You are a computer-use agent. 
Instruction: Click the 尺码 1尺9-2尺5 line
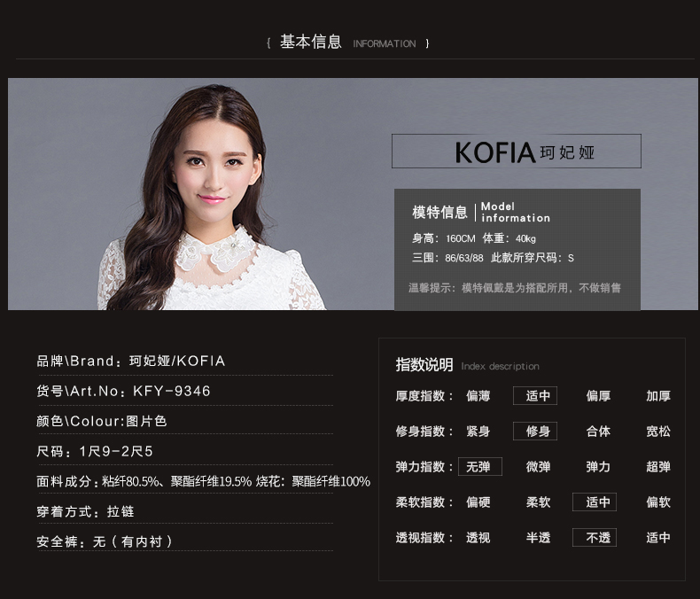[x=95, y=451]
